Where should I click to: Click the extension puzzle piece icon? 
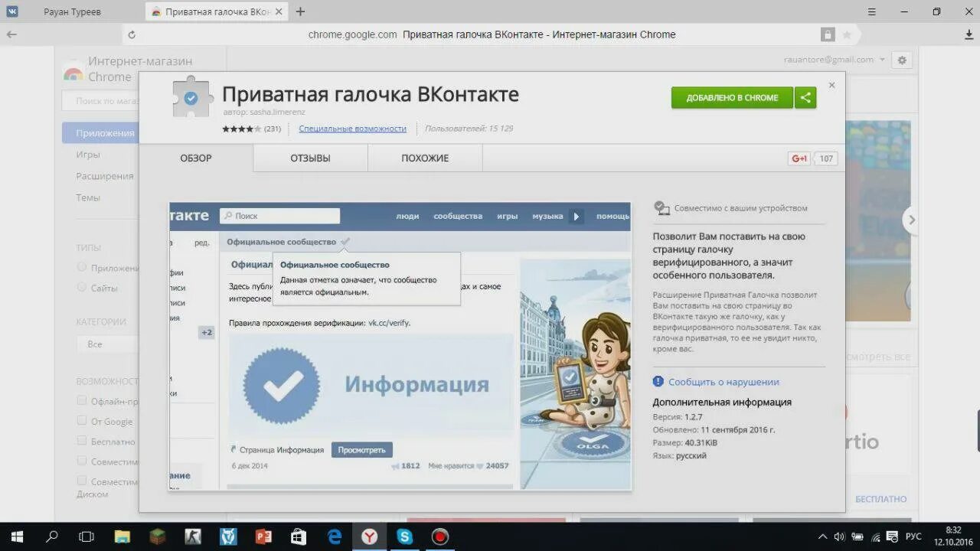[x=191, y=98]
